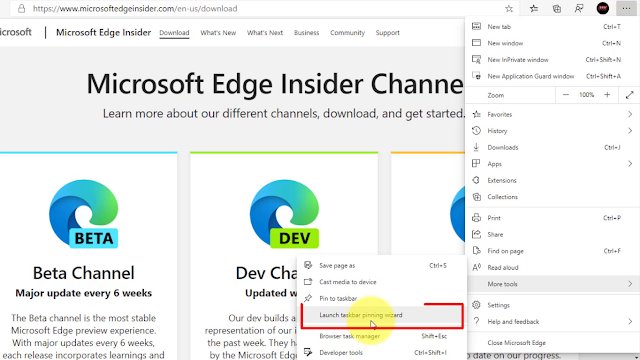This screenshot has height=360, width=640.
Task: Expand the Favorites submenu arrow
Action: click(630, 114)
